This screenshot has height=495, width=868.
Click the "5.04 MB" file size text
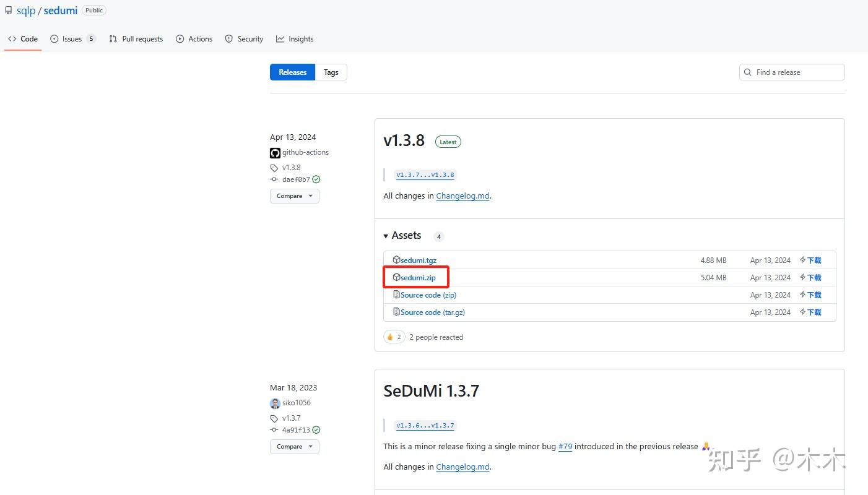[714, 278]
